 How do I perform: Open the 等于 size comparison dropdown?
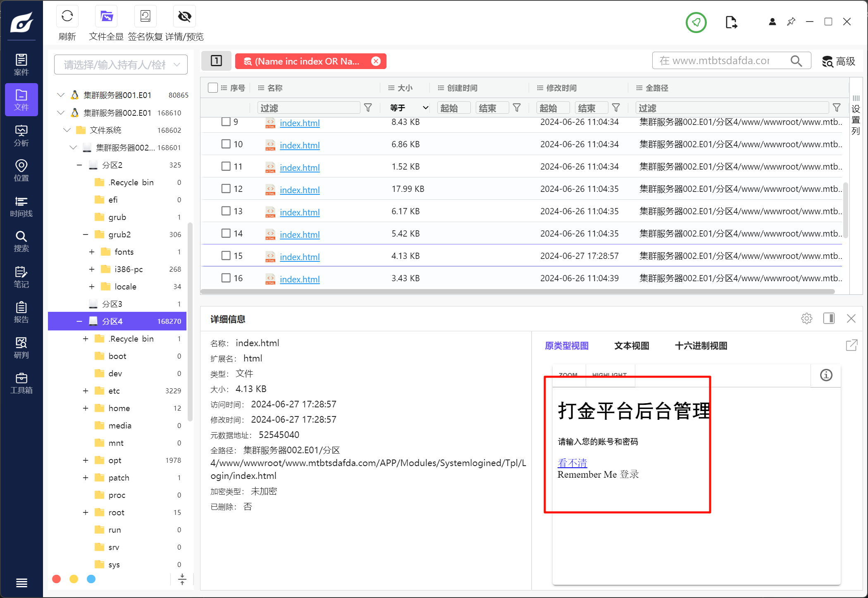(408, 108)
